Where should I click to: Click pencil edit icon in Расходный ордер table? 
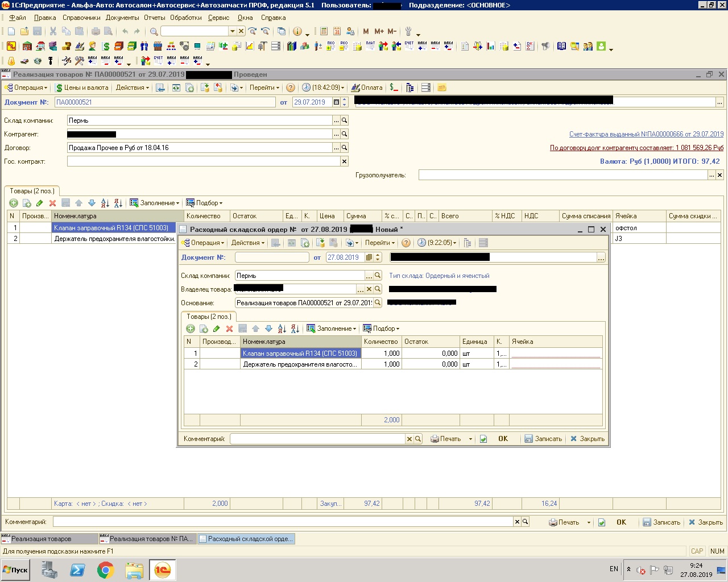(216, 329)
